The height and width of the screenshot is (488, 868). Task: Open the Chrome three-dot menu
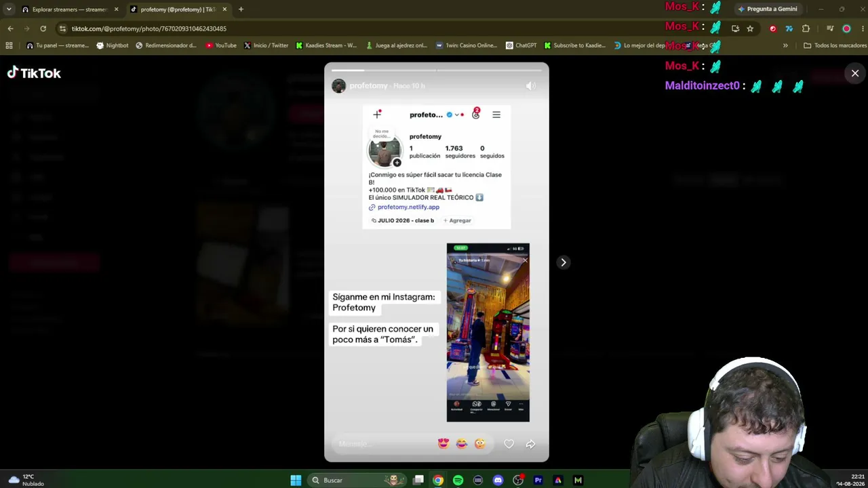pyautogui.click(x=861, y=28)
